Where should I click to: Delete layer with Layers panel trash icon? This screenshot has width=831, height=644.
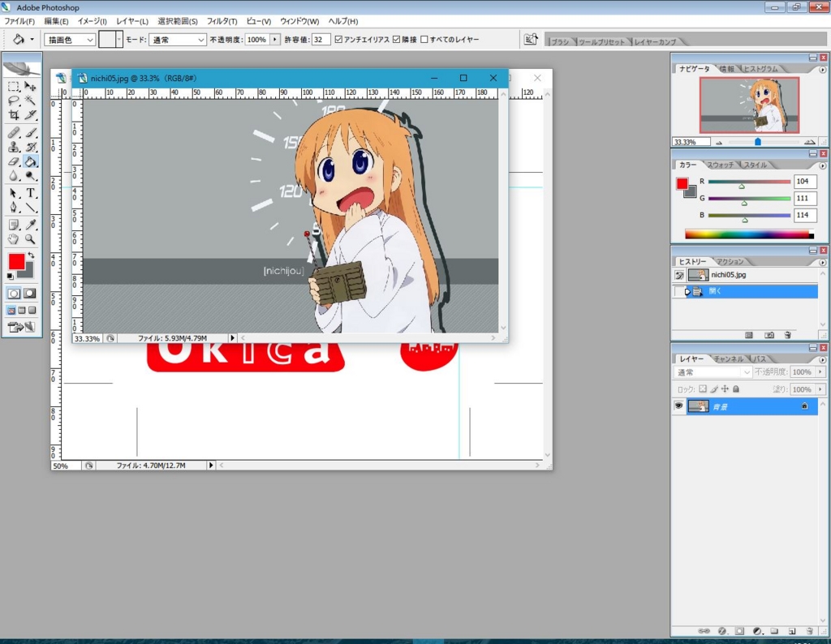pos(809,631)
